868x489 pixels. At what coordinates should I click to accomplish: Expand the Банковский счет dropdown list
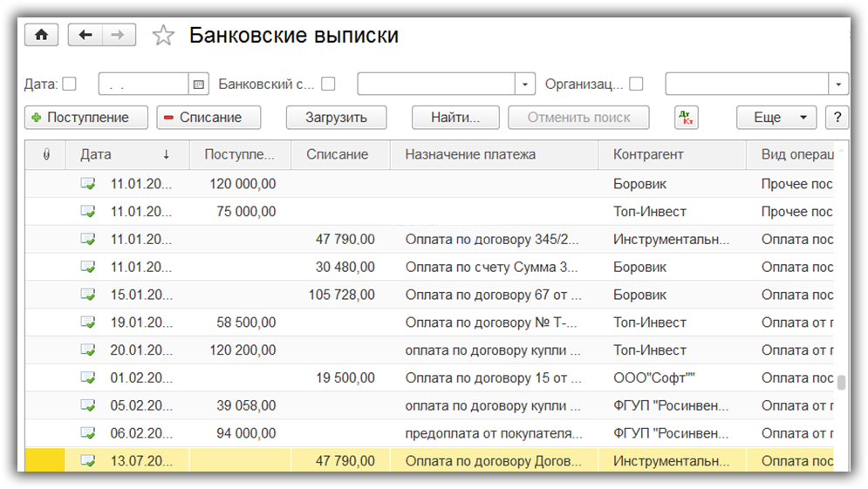[525, 85]
